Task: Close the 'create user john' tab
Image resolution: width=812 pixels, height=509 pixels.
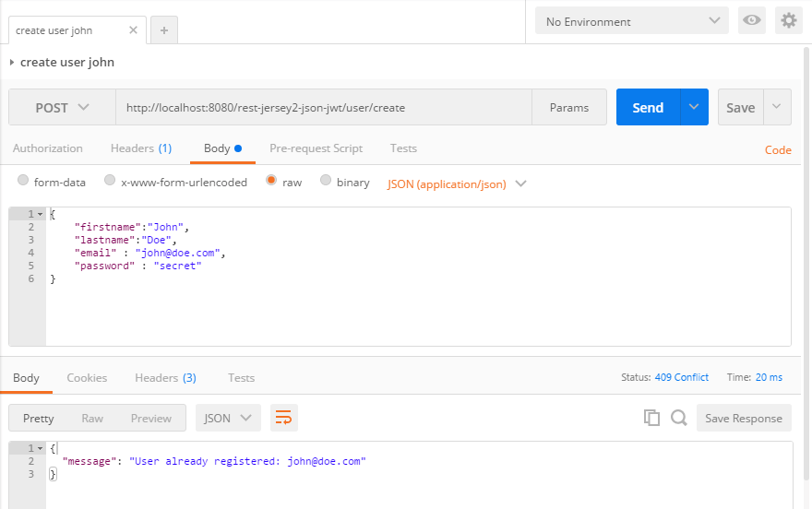Action: pos(133,30)
